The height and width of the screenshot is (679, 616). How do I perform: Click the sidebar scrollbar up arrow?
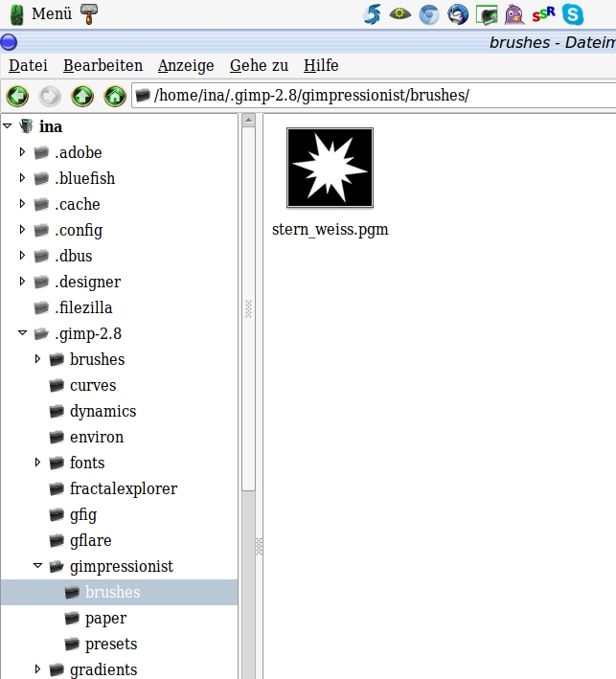click(249, 121)
